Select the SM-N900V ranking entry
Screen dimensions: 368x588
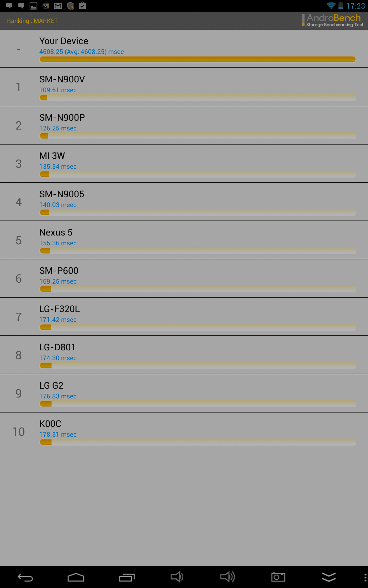tap(184, 87)
